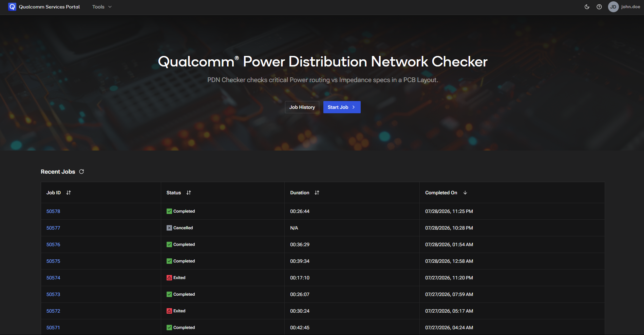Start a new PDN Checker job
This screenshot has width=644, height=335.
point(342,107)
